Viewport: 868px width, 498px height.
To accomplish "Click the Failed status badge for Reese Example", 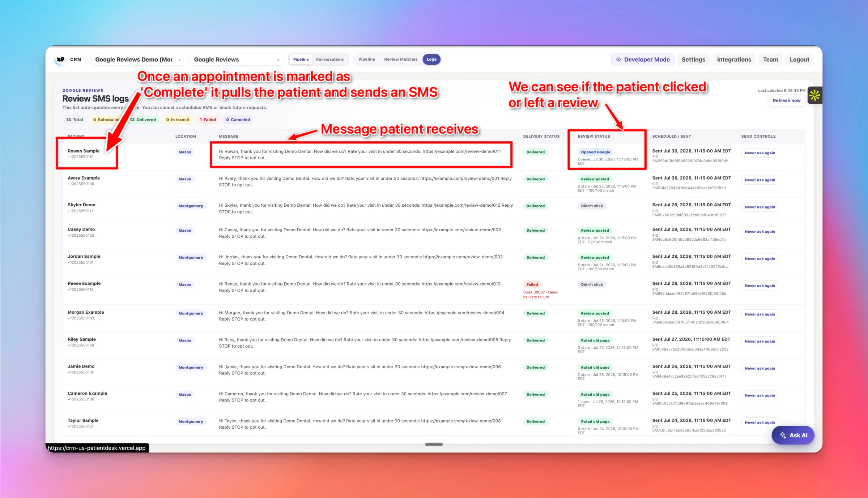I will point(532,284).
